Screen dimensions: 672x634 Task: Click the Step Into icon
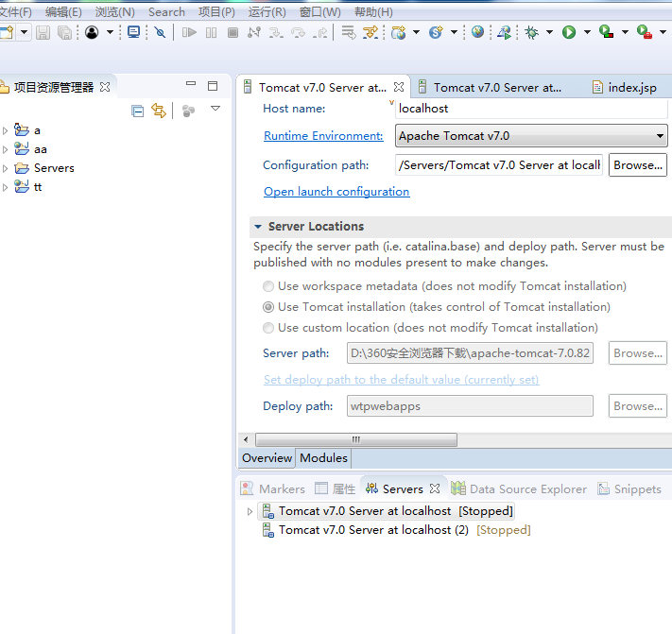276,32
